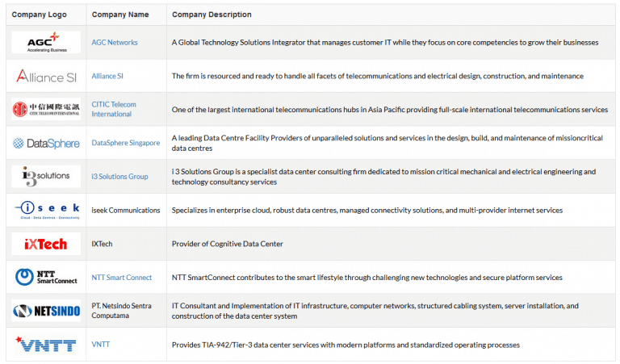The height and width of the screenshot is (364, 620).
Task: Select the iseek Communications name cell
Action: (126, 211)
